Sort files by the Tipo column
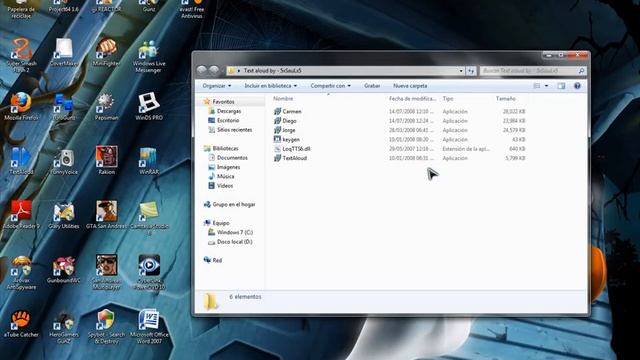The width and height of the screenshot is (640, 360). (448, 99)
